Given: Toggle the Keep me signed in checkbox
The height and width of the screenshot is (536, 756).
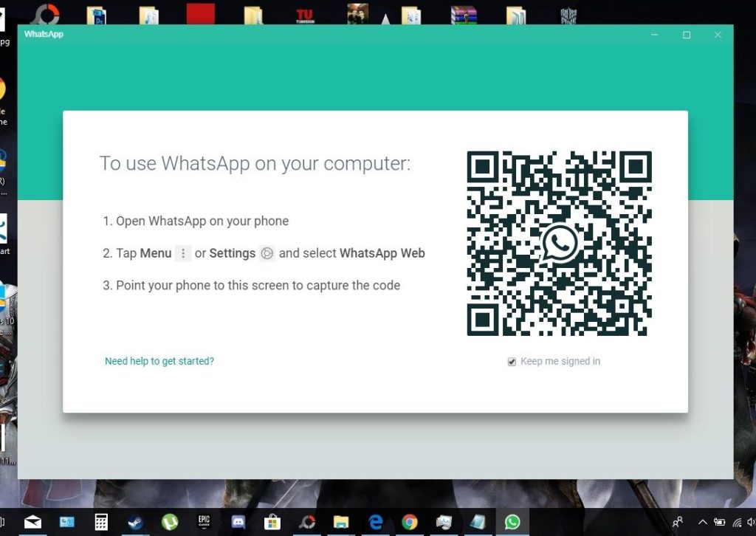Looking at the screenshot, I should 512,362.
